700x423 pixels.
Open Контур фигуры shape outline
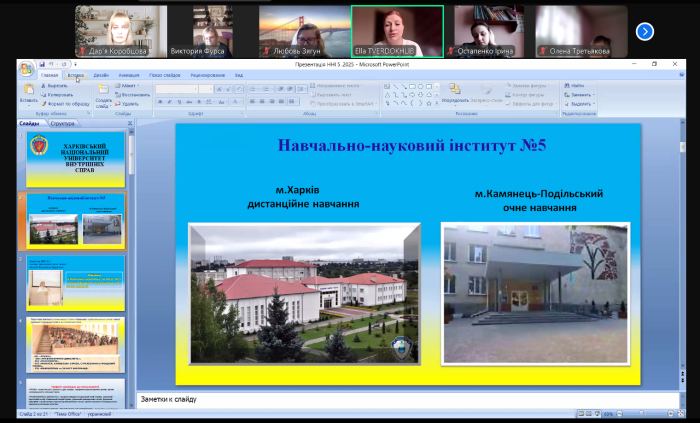(x=526, y=95)
